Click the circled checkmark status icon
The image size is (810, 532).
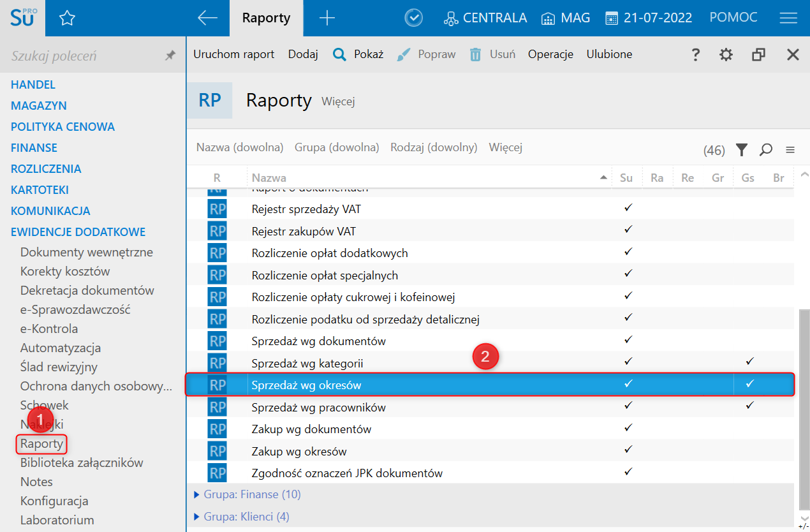pyautogui.click(x=414, y=18)
